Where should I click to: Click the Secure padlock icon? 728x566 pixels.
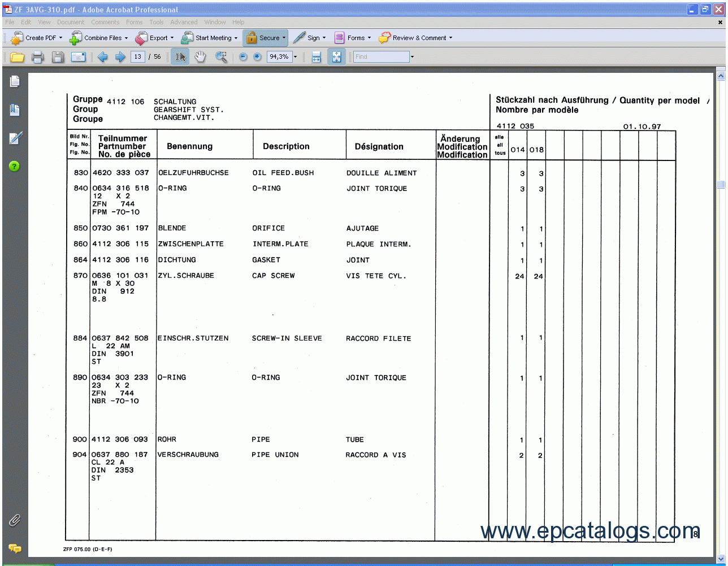[251, 38]
